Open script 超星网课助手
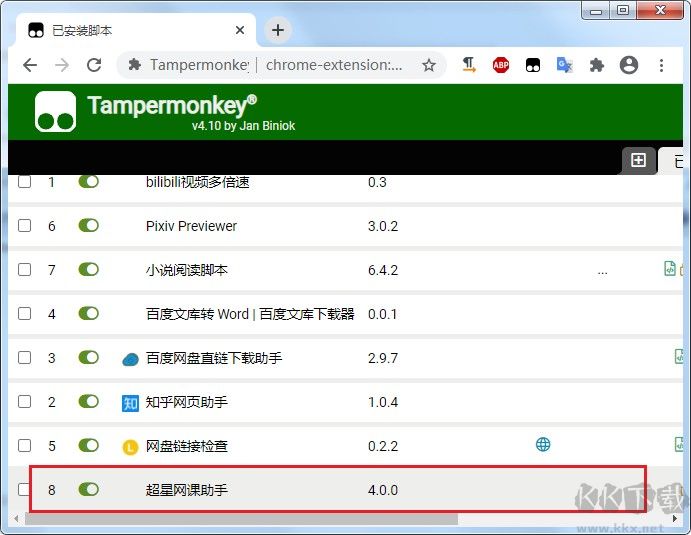The height and width of the screenshot is (535, 691). point(186,490)
